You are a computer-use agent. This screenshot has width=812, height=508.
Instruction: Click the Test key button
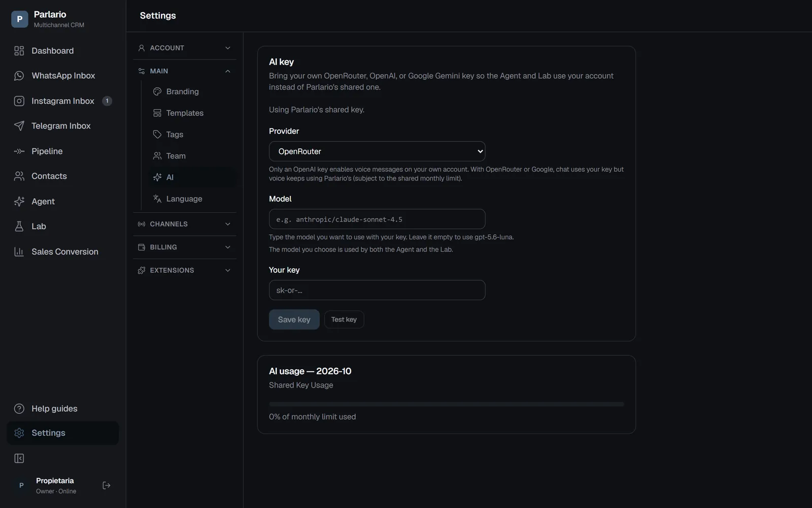pos(344,320)
